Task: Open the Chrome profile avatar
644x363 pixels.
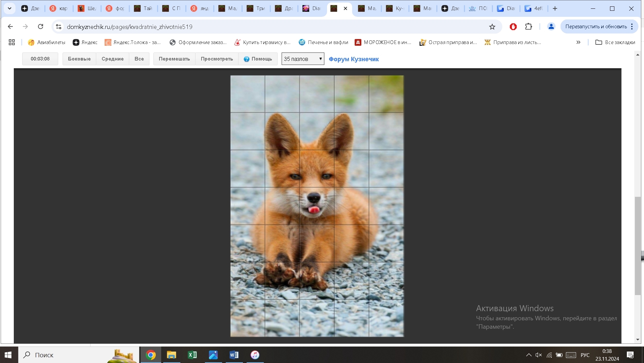Action: [x=551, y=27]
